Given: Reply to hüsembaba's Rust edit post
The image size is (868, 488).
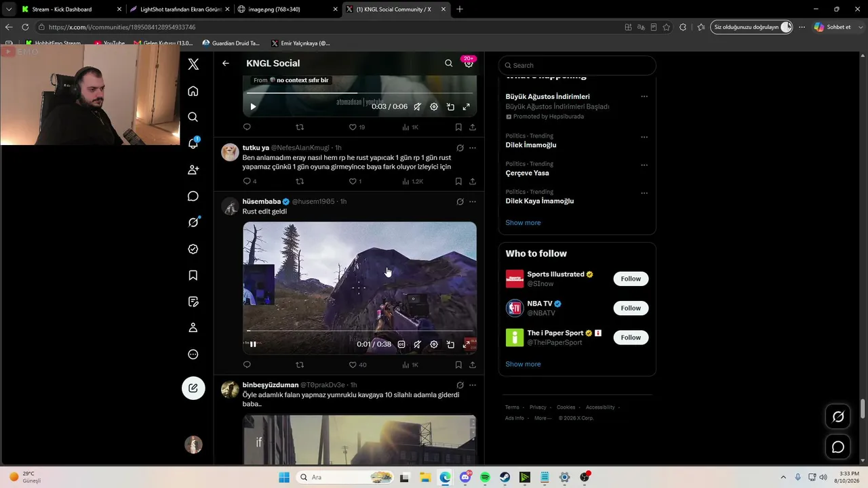Looking at the screenshot, I should [x=247, y=365].
